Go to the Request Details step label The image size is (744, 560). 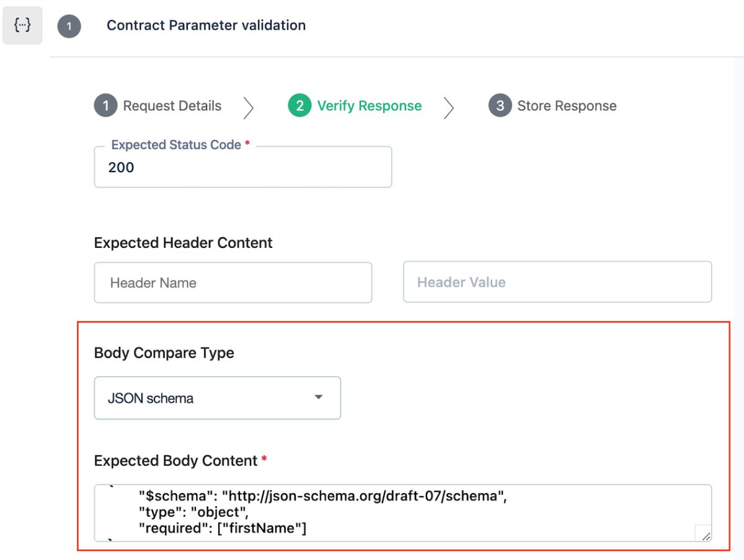pos(172,106)
